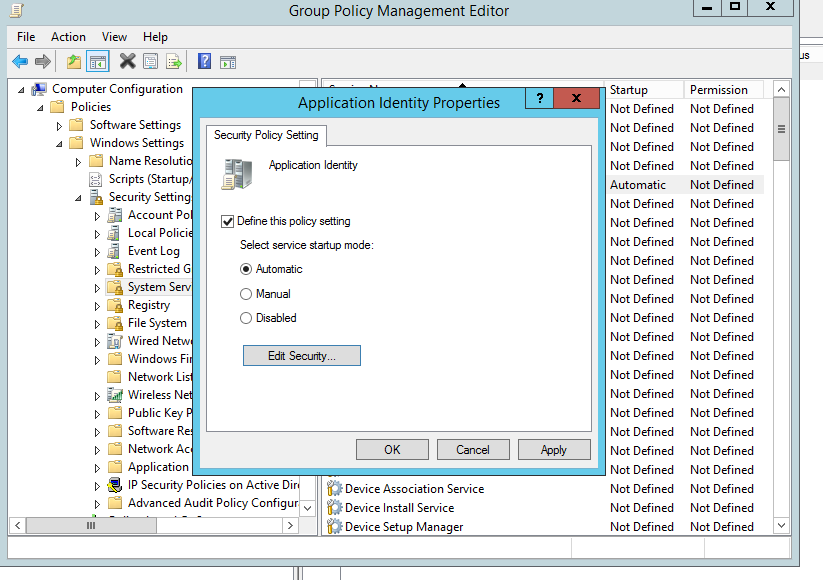Click the File System folder icon

114,323
